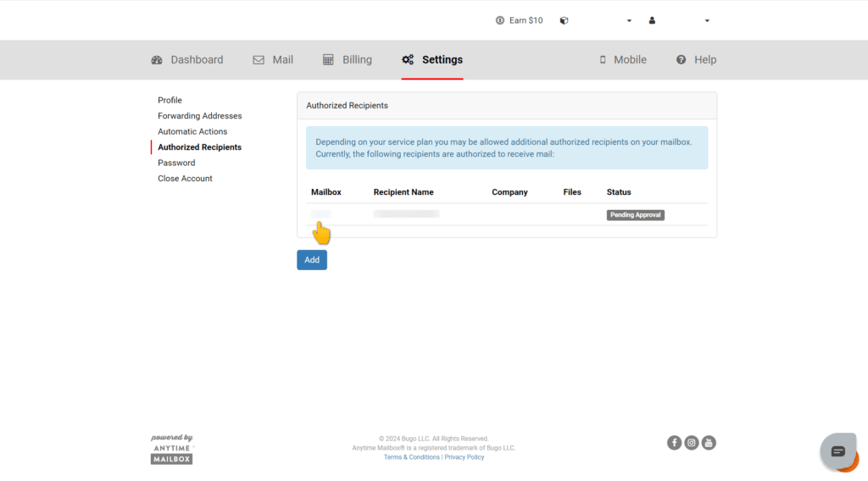This screenshot has height=481, width=868.
Task: Go to the Dashboard tab
Action: [187, 60]
